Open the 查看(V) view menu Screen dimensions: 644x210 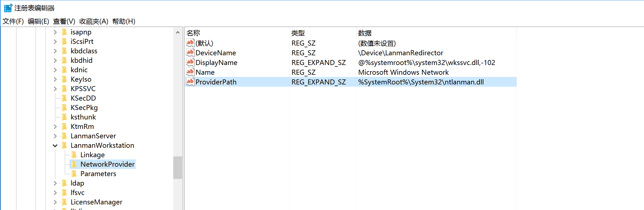(x=64, y=21)
